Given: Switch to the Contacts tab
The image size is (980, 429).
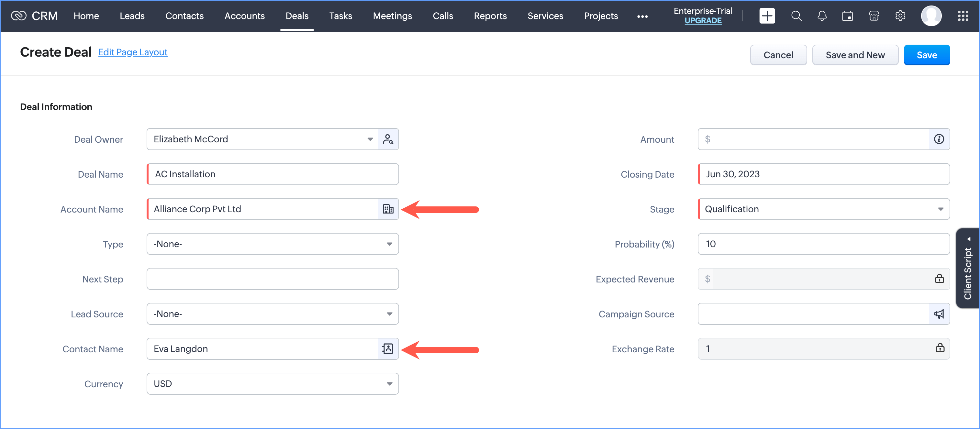Looking at the screenshot, I should point(184,16).
